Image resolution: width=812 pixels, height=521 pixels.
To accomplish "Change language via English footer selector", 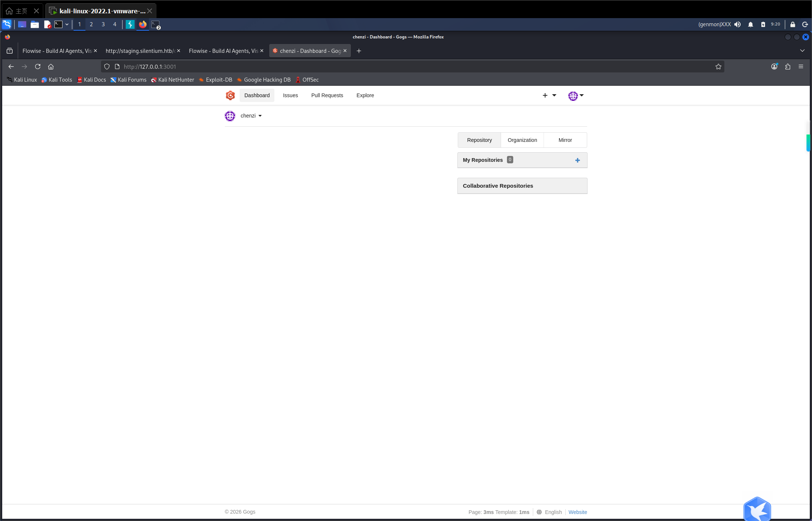I will [x=553, y=512].
